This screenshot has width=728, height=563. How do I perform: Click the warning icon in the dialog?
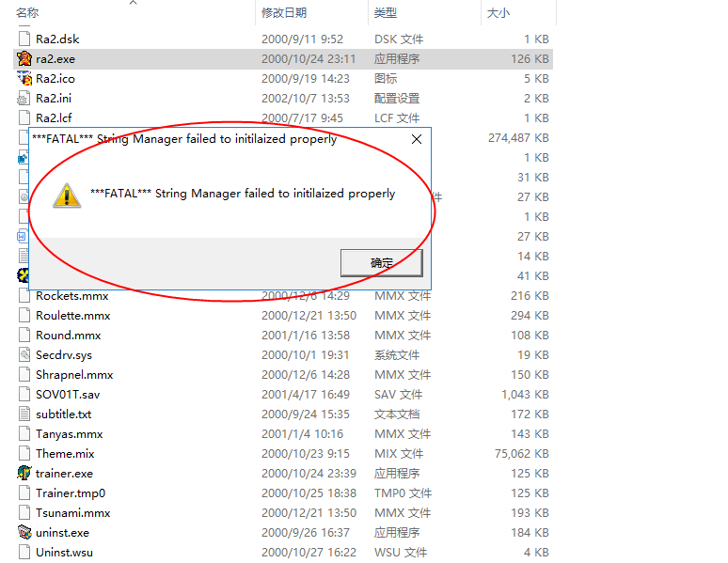click(66, 195)
